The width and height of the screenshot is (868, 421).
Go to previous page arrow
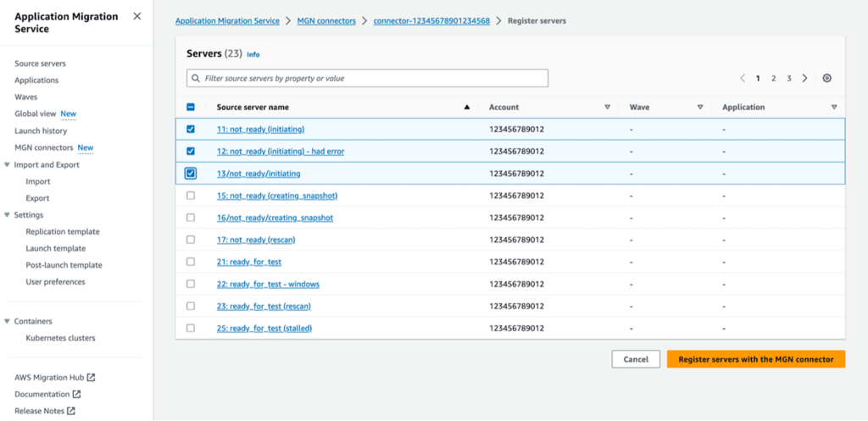(x=743, y=79)
